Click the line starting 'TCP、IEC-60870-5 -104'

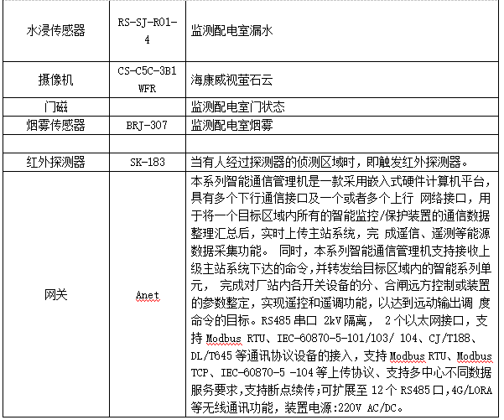tap(341, 372)
